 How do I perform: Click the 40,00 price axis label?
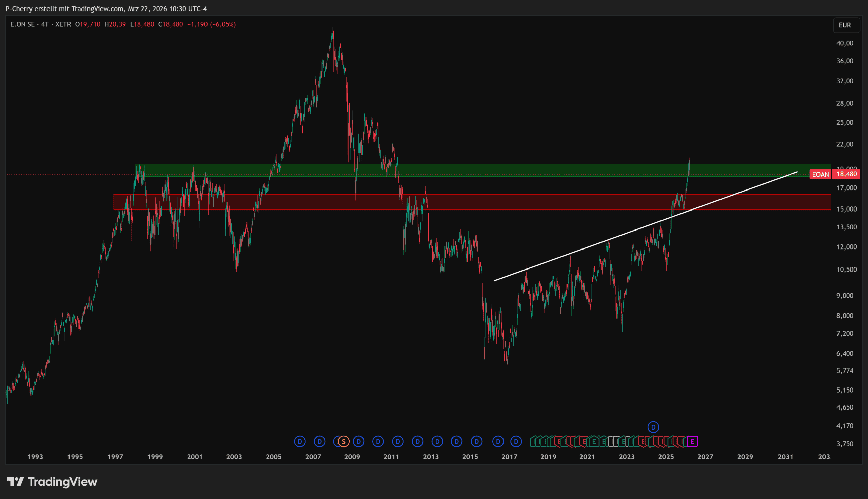pos(845,43)
